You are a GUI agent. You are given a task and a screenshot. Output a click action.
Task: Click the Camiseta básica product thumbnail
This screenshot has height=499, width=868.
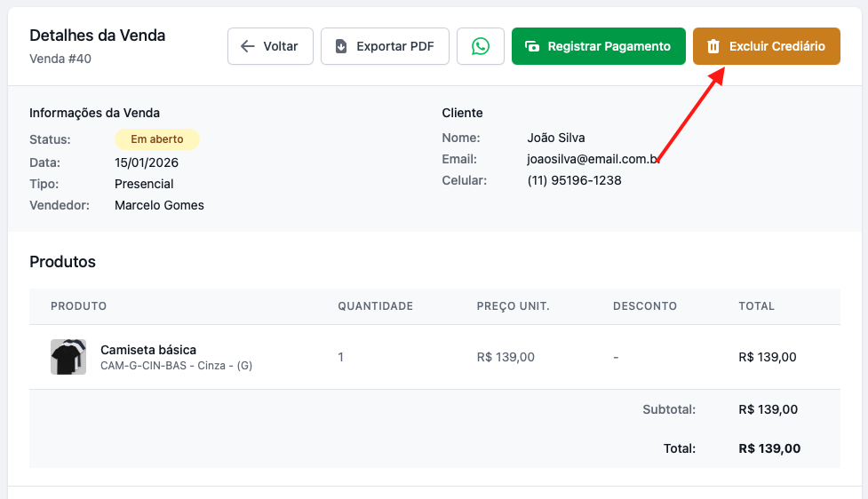[x=68, y=357]
